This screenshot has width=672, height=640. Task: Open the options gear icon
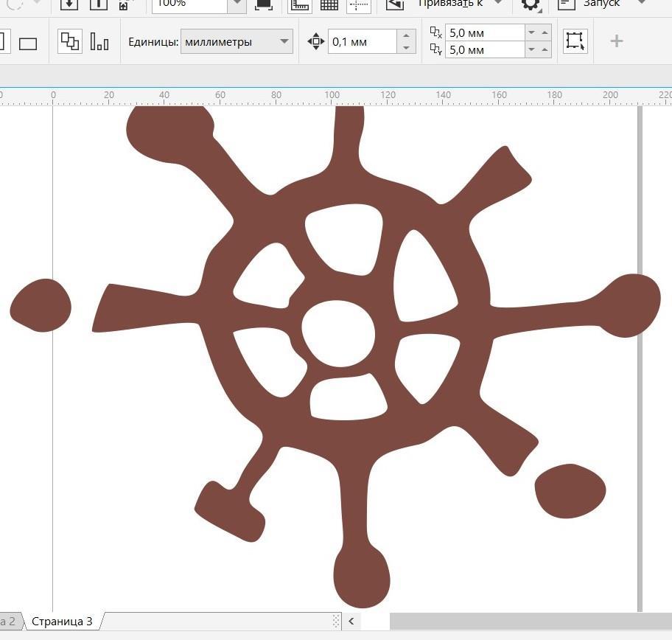(531, 4)
